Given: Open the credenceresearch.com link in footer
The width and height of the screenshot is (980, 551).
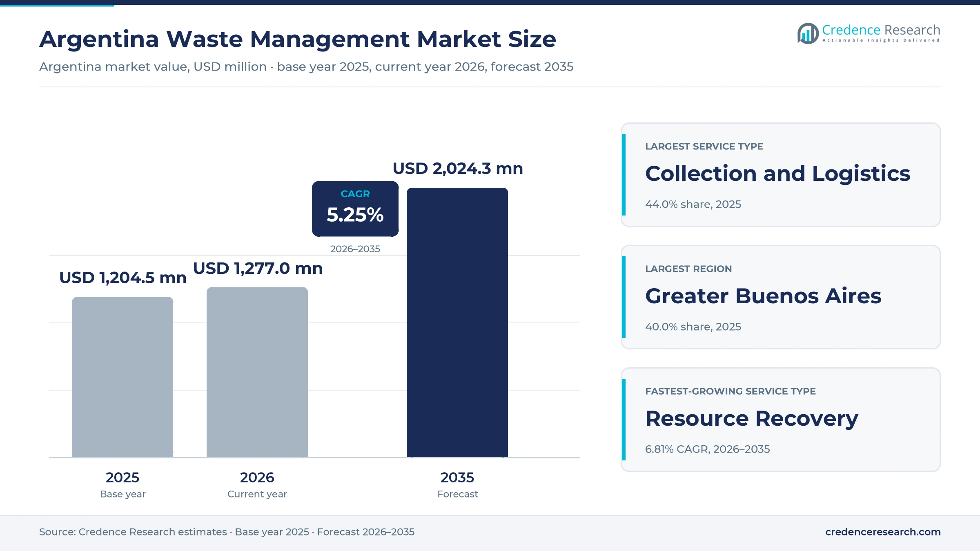Looking at the screenshot, I should [883, 532].
